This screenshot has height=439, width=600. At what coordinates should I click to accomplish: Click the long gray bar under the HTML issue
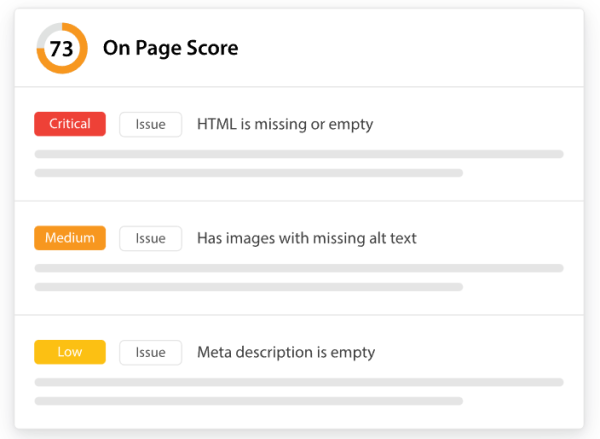coord(298,154)
